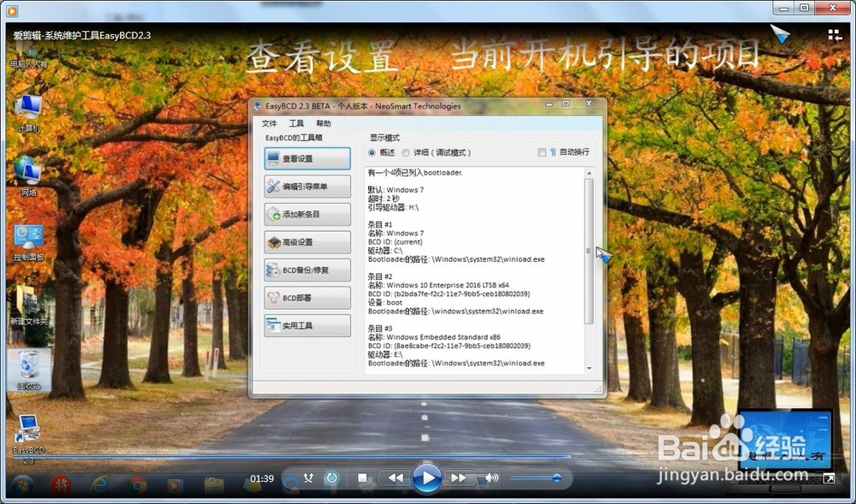Click the previous/rewind button
856x504 pixels.
pyautogui.click(x=395, y=477)
